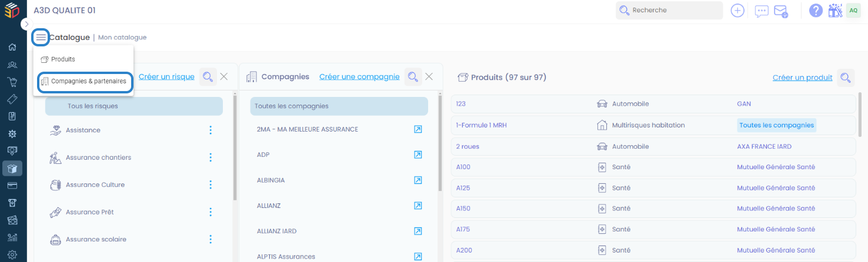The height and width of the screenshot is (262, 868).
Task: Open product A150
Action: pyautogui.click(x=463, y=209)
